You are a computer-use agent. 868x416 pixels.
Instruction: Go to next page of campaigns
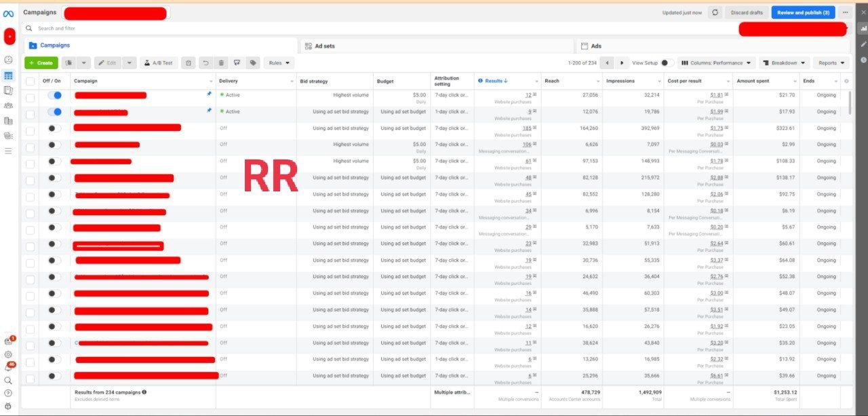622,63
